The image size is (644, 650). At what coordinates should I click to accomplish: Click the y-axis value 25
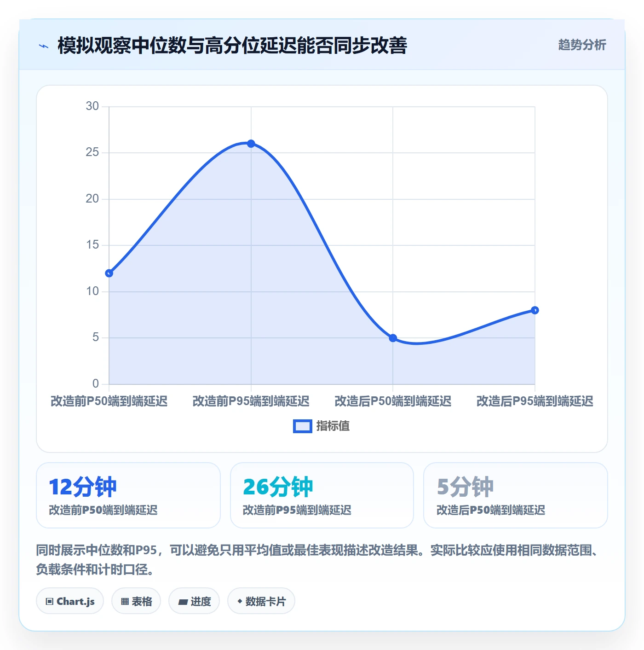(92, 152)
